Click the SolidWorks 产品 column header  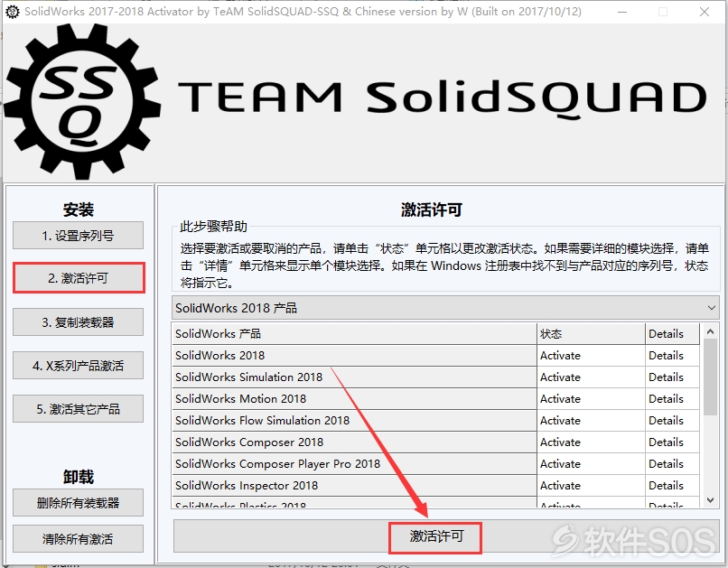click(x=354, y=333)
